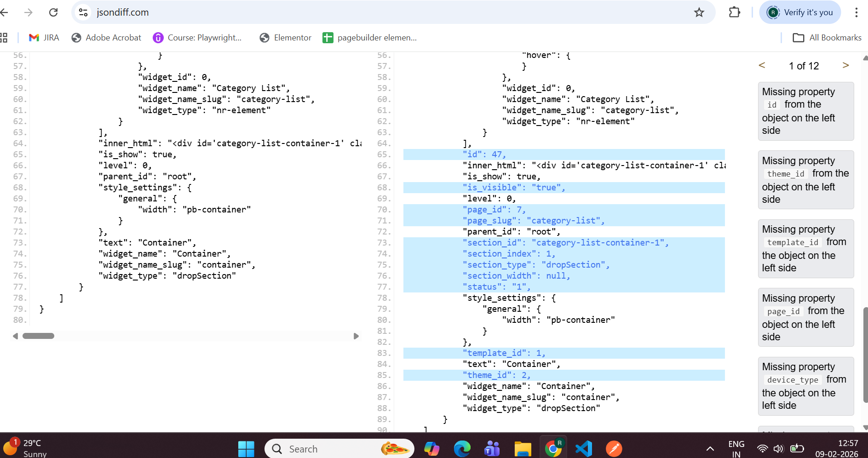Click highlighted "page_id": 7 line
The width and height of the screenshot is (868, 458).
tap(564, 210)
